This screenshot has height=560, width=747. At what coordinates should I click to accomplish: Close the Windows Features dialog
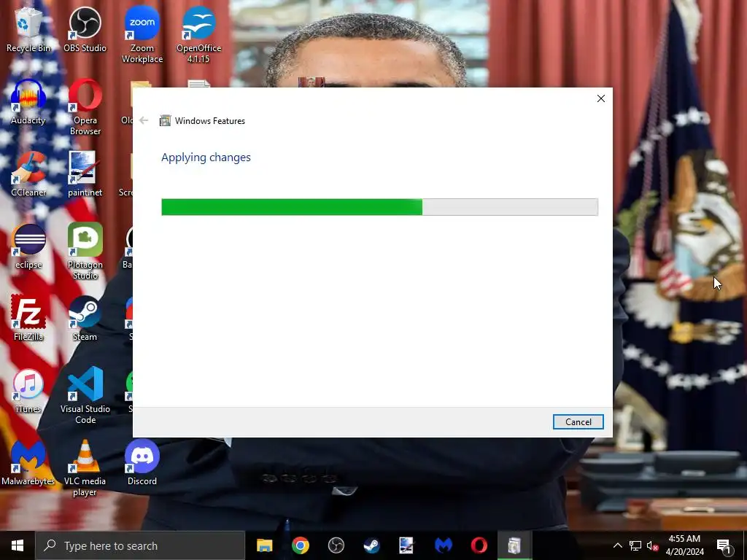click(x=601, y=98)
